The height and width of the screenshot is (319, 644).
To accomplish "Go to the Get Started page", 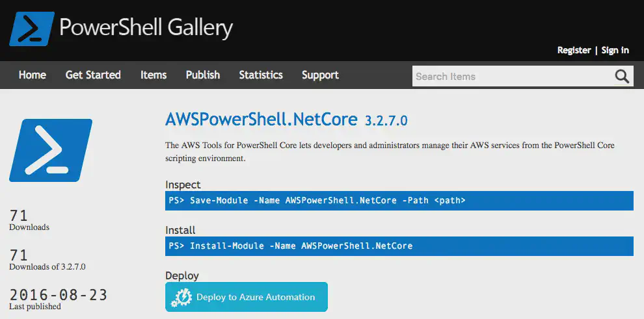I will coord(93,75).
